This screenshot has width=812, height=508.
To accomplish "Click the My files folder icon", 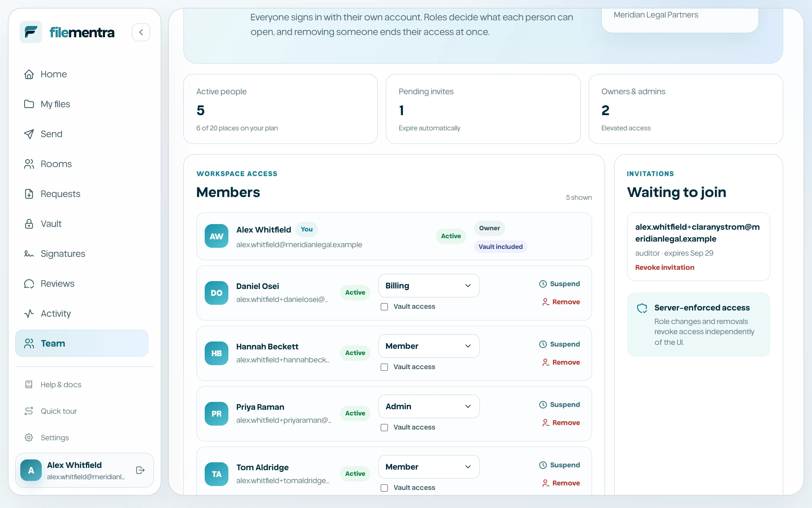I will click(29, 104).
